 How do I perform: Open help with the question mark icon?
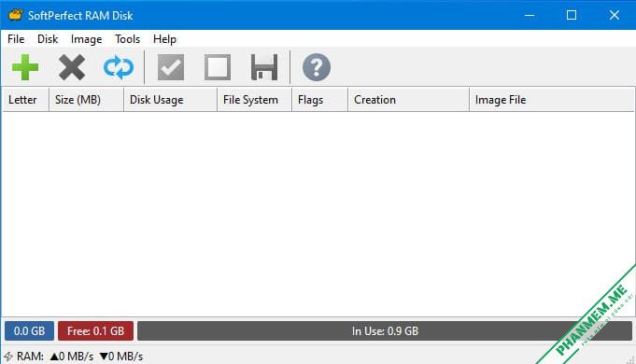(317, 67)
